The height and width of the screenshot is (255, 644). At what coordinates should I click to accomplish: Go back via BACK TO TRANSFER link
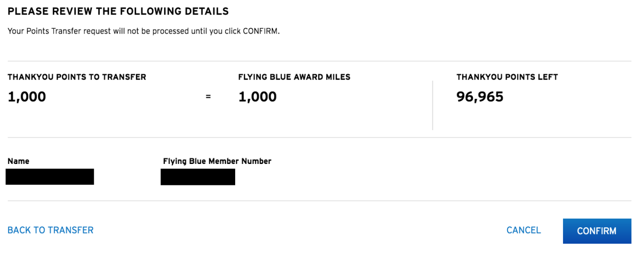pyautogui.click(x=50, y=230)
